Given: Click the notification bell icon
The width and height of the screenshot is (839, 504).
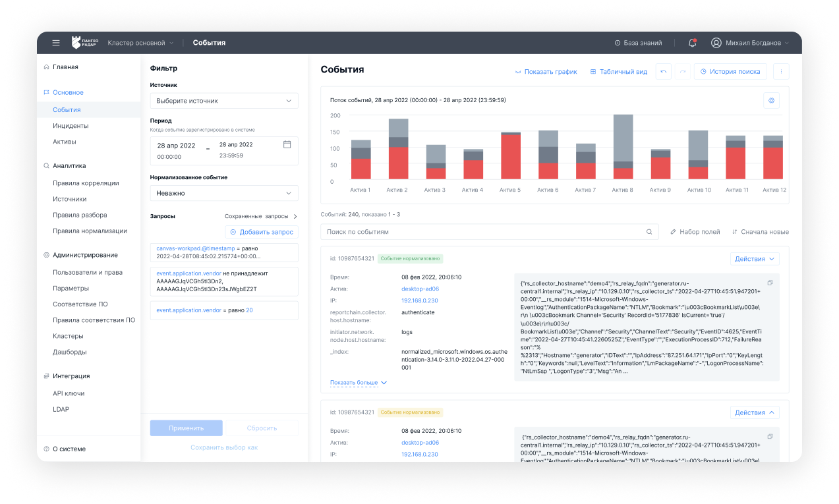Looking at the screenshot, I should (692, 43).
